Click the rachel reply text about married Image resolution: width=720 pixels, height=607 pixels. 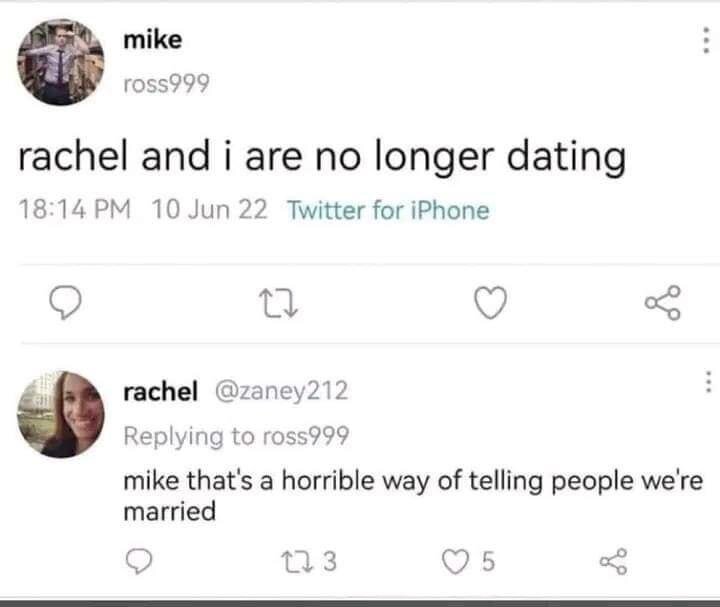point(413,495)
